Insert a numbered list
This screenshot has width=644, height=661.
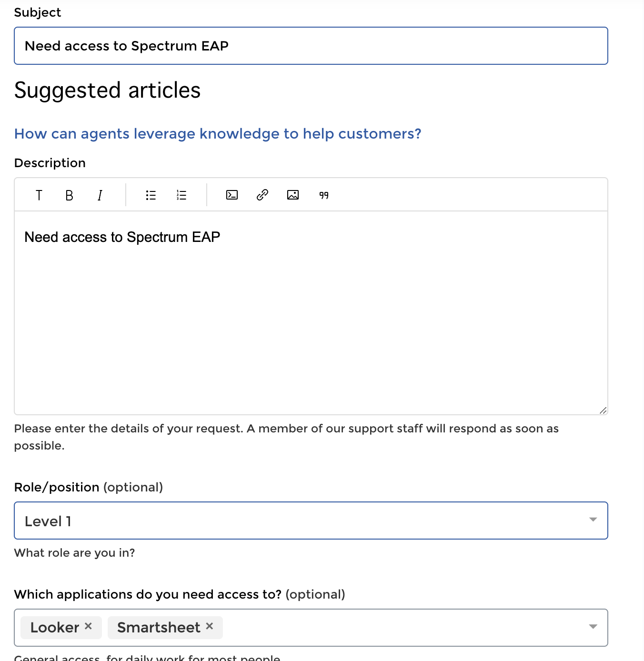181,195
